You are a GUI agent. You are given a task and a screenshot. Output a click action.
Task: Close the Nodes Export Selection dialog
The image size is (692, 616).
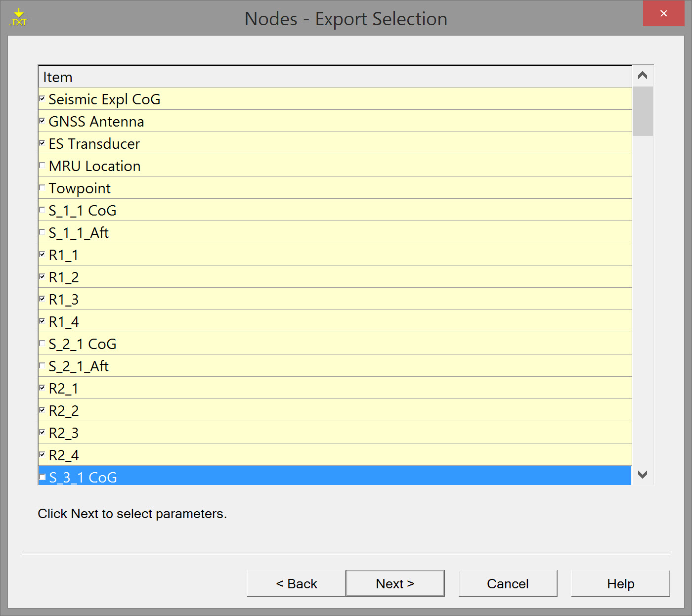[x=663, y=13]
